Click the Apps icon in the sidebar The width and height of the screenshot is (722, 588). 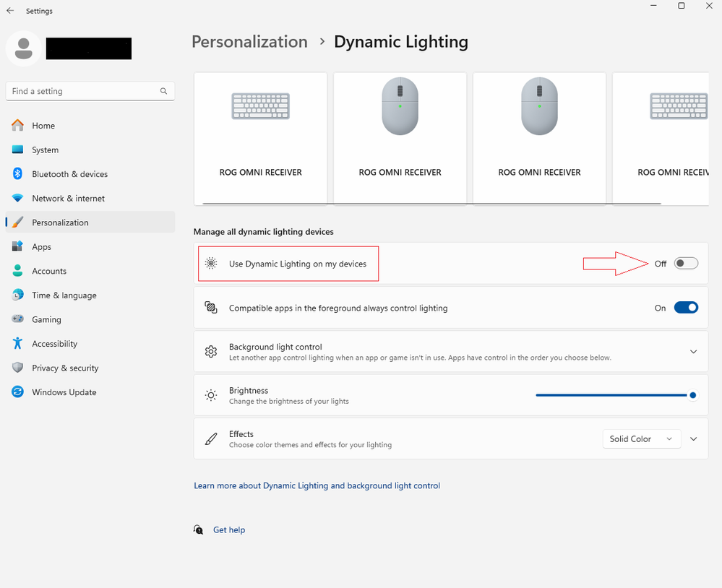point(17,246)
